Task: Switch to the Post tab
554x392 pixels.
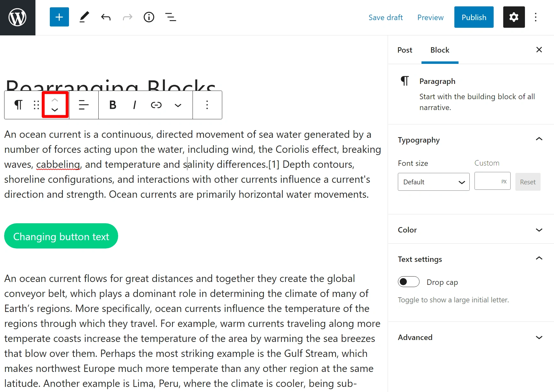Action: click(405, 50)
